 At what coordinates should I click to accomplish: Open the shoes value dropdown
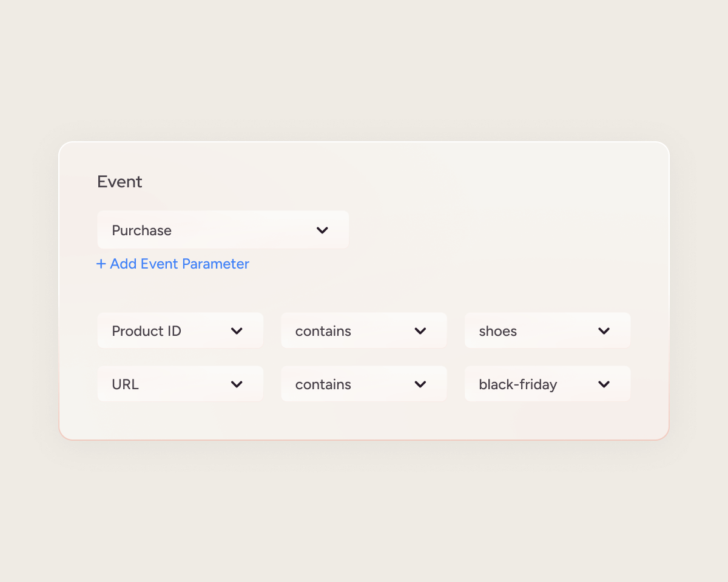[547, 331]
